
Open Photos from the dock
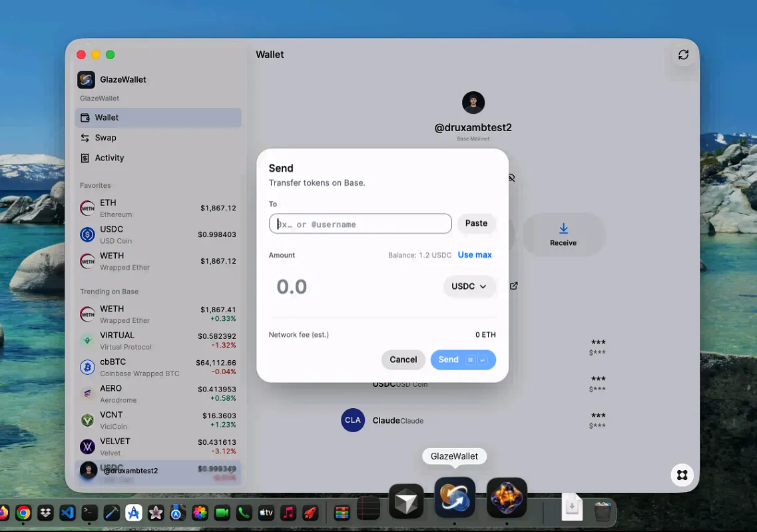(200, 512)
